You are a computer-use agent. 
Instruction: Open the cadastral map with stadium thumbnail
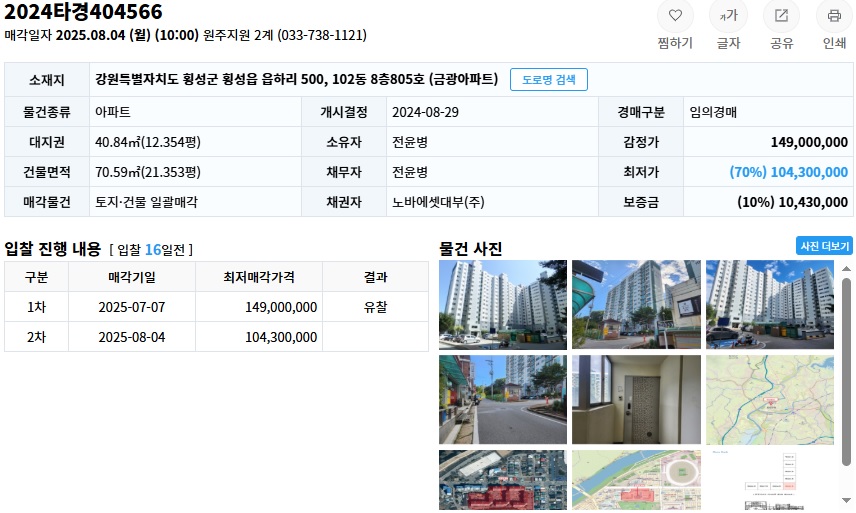point(636,480)
